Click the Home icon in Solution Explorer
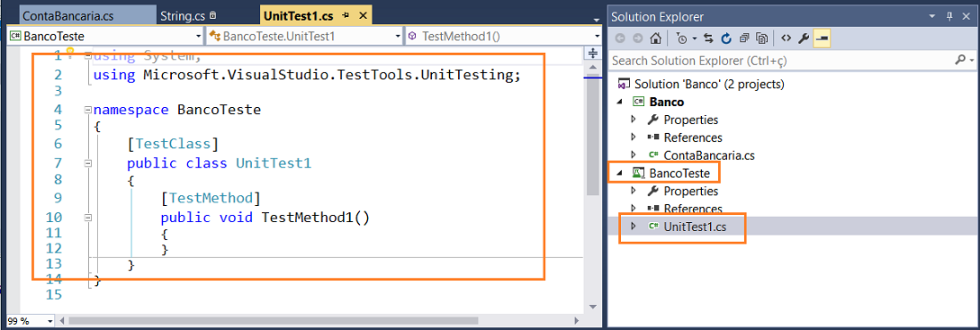This screenshot has width=980, height=330. pos(655,39)
